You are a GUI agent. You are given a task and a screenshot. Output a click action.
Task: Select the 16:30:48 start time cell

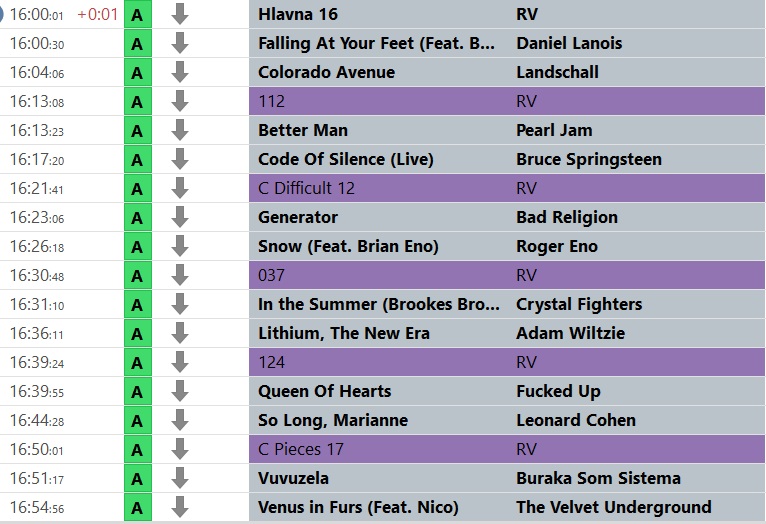37,275
